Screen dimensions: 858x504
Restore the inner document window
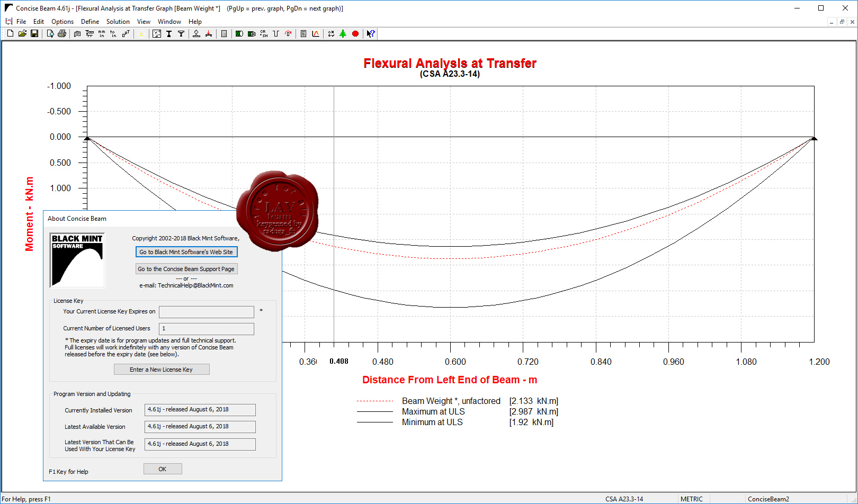click(842, 22)
